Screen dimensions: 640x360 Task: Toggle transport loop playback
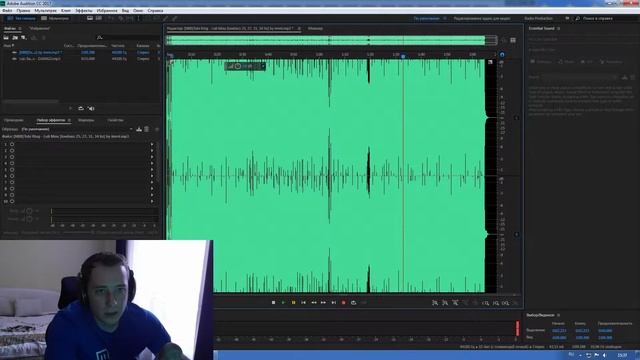pyautogui.click(x=353, y=303)
